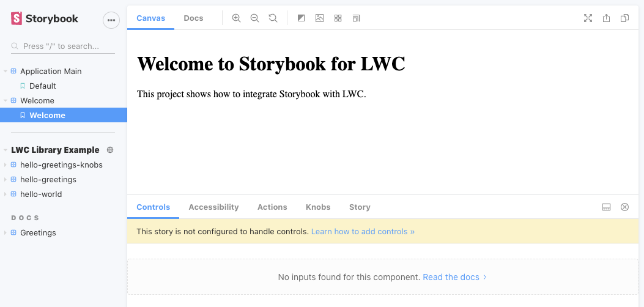This screenshot has height=307, width=644.
Task: Enter full screen mode
Action: (x=588, y=18)
